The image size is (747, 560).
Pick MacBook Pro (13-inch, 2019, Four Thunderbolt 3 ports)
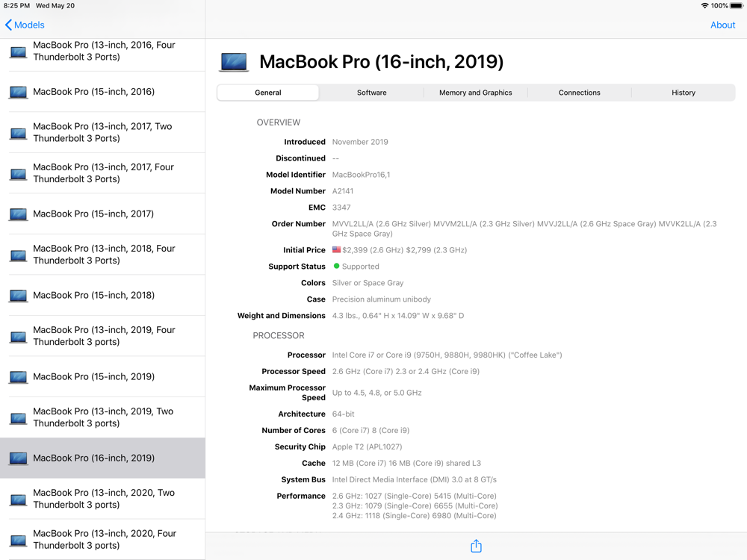102,336
